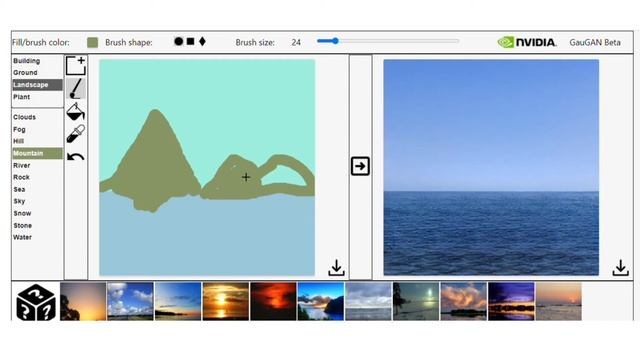640x360 pixels.
Task: Pick the golden sun reflection thumbnail
Action: [x=226, y=302]
